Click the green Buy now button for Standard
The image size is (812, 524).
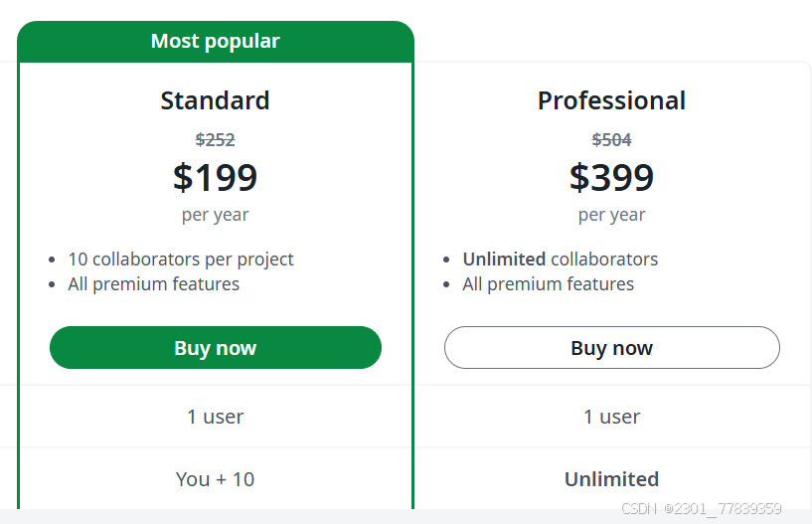[x=215, y=348]
